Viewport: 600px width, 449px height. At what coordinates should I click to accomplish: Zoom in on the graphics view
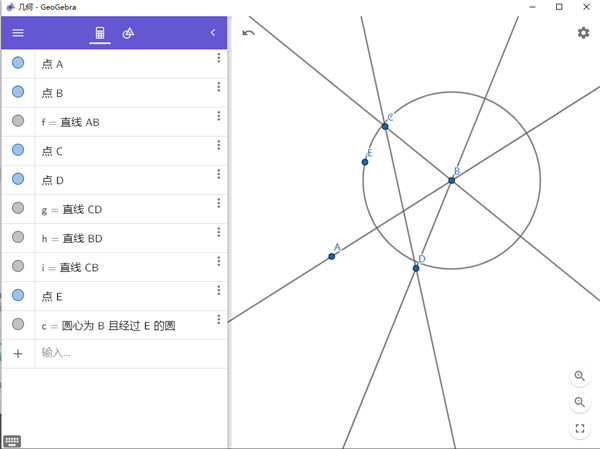[x=580, y=376]
